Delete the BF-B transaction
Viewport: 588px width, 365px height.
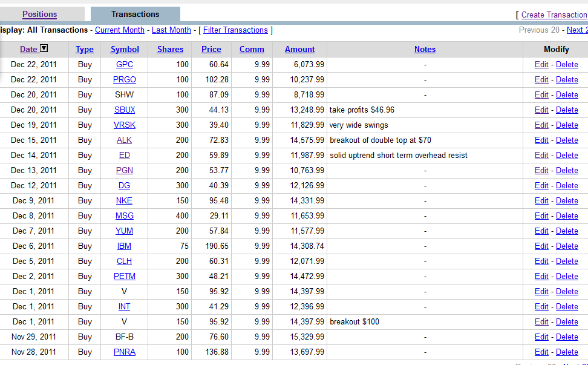tap(567, 337)
